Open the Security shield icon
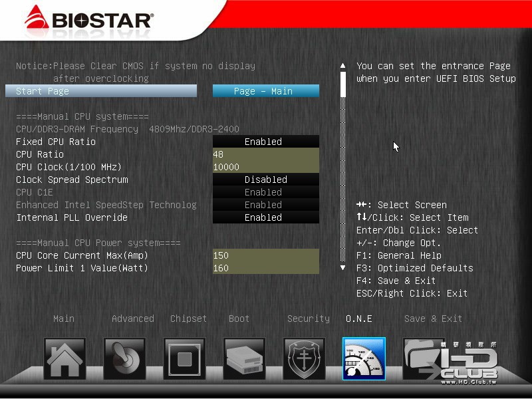 click(304, 358)
